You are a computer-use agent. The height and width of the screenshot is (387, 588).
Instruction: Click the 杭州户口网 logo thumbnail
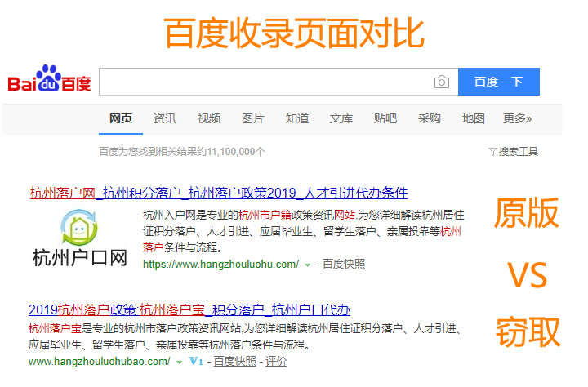79,238
